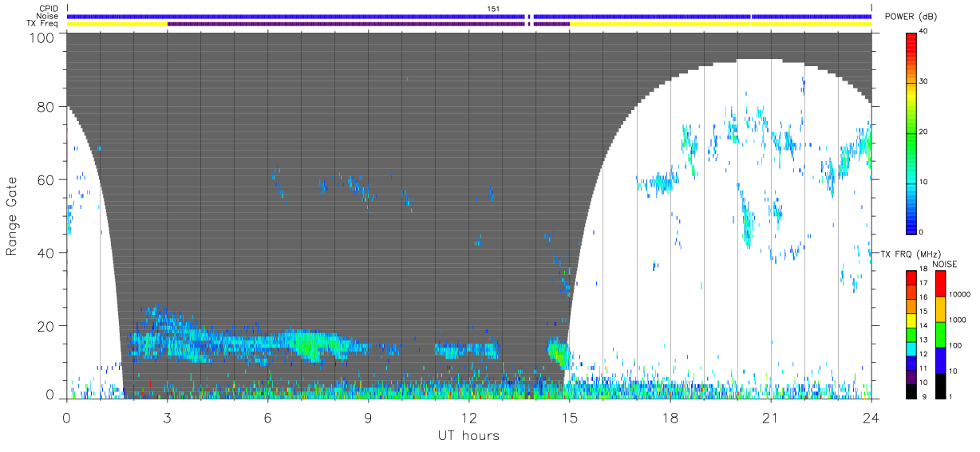The height and width of the screenshot is (452, 980).
Task: Click yellow swatch in TX FRQ legend
Action: (x=911, y=320)
